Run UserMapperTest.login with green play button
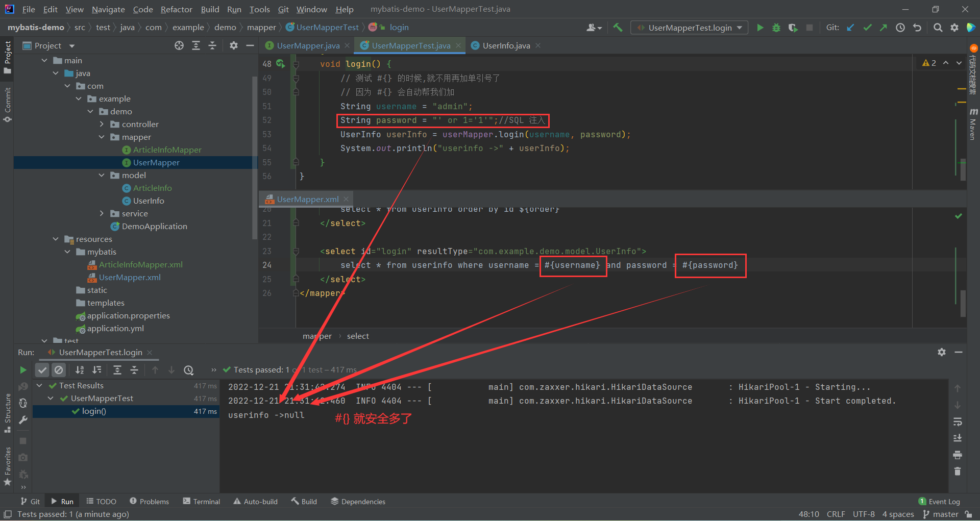This screenshot has height=521, width=980. pyautogui.click(x=760, y=28)
